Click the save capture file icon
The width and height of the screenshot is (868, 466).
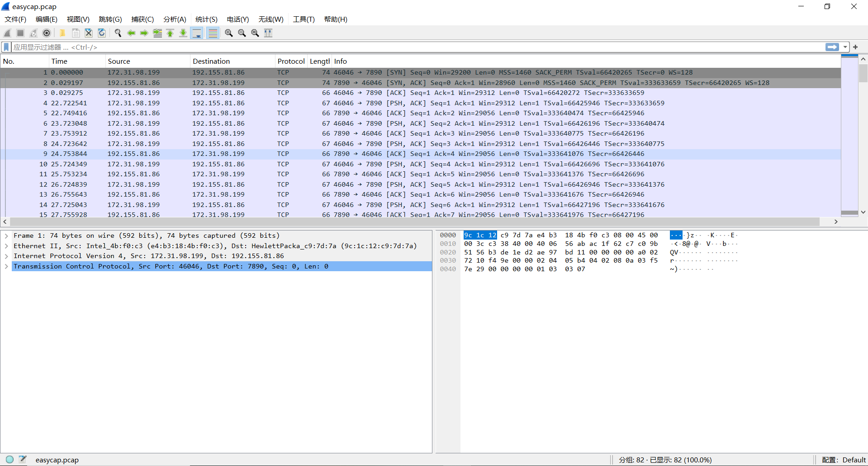pos(76,33)
